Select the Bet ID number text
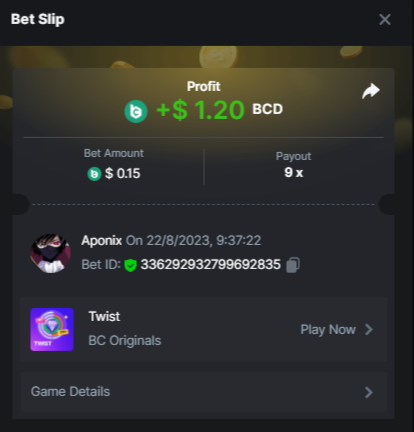414x432 pixels. (211, 265)
